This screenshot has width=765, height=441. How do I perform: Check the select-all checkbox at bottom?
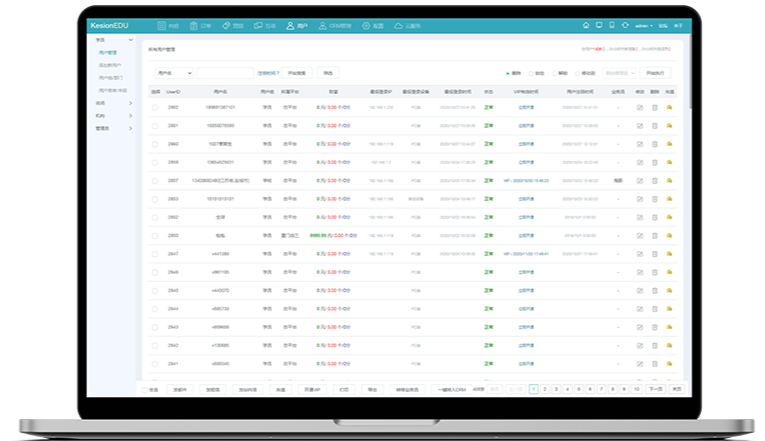coord(145,388)
